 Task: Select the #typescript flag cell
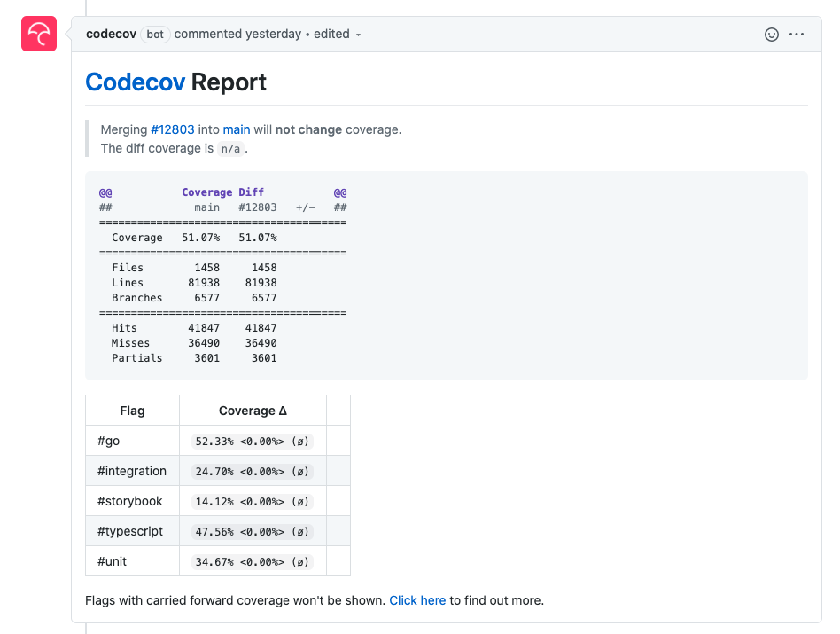tap(132, 530)
